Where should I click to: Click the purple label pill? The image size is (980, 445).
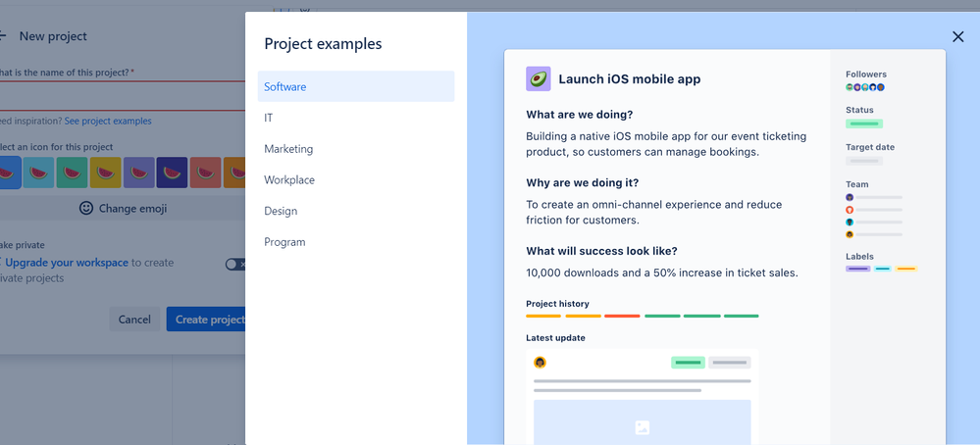pyautogui.click(x=857, y=269)
